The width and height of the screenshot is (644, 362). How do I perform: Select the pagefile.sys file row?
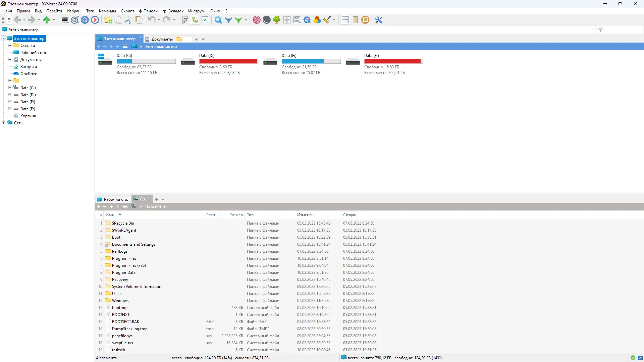[122, 336]
